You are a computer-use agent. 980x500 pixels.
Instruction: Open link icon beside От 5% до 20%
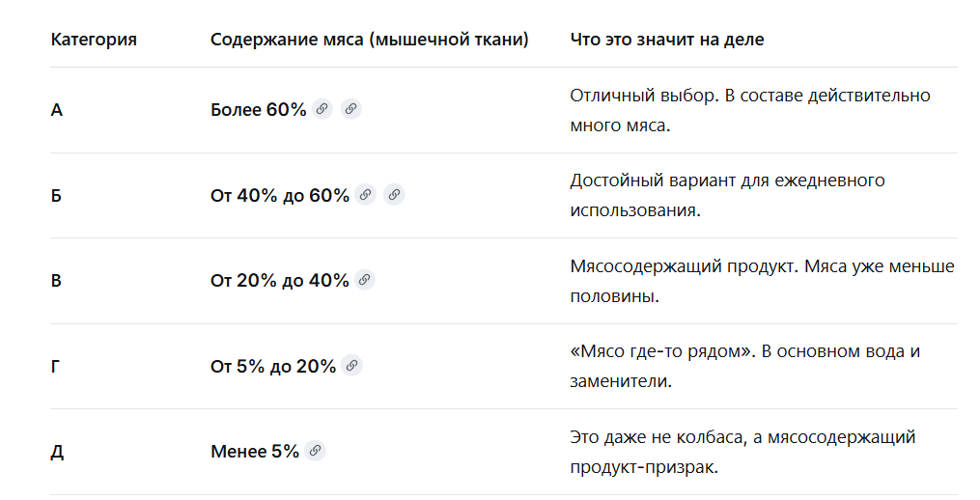(x=352, y=365)
